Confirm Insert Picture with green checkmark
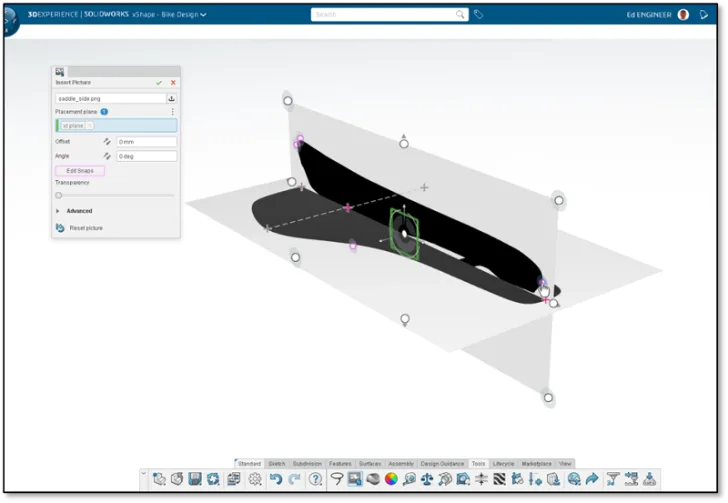Viewport: 728px width, 503px height. pyautogui.click(x=159, y=83)
